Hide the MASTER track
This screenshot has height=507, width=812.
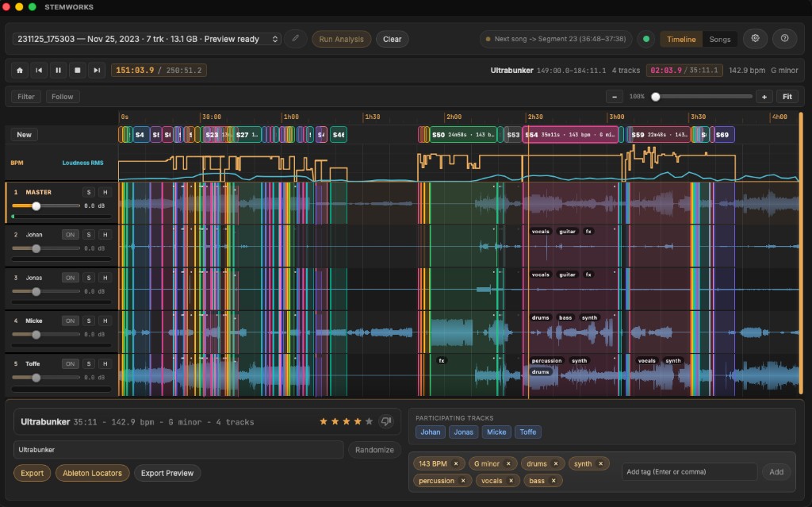(105, 192)
